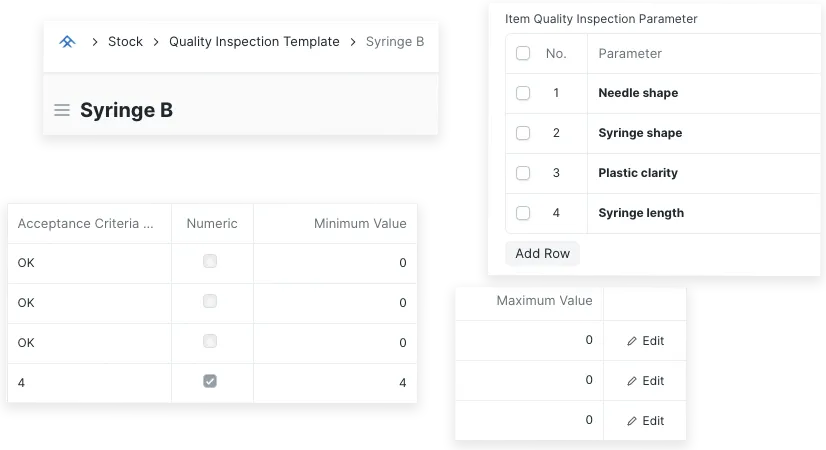This screenshot has height=450, width=826.
Task: Click the Needle shape parameter cell
Action: click(700, 93)
